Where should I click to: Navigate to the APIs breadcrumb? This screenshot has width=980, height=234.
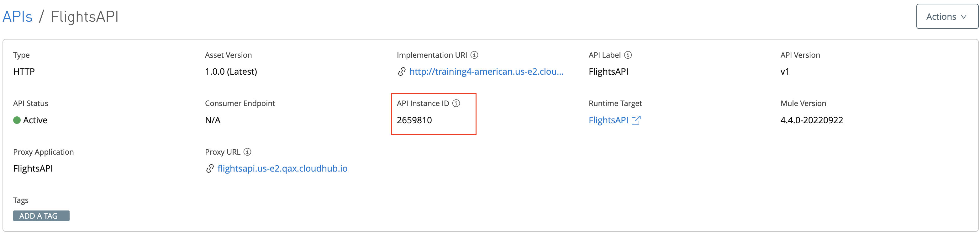coord(17,16)
